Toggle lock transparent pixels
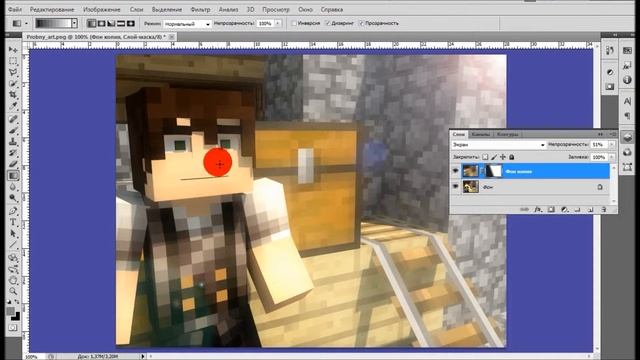This screenshot has width=640, height=360. (x=485, y=157)
